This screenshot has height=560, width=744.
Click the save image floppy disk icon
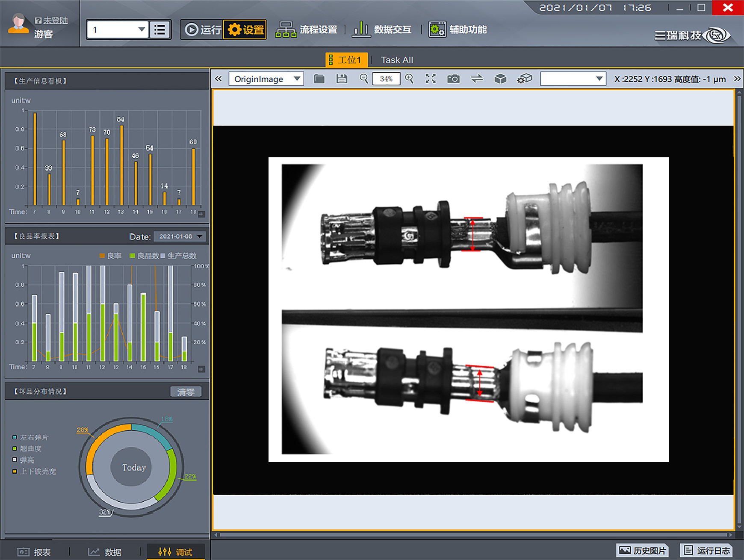click(x=342, y=79)
